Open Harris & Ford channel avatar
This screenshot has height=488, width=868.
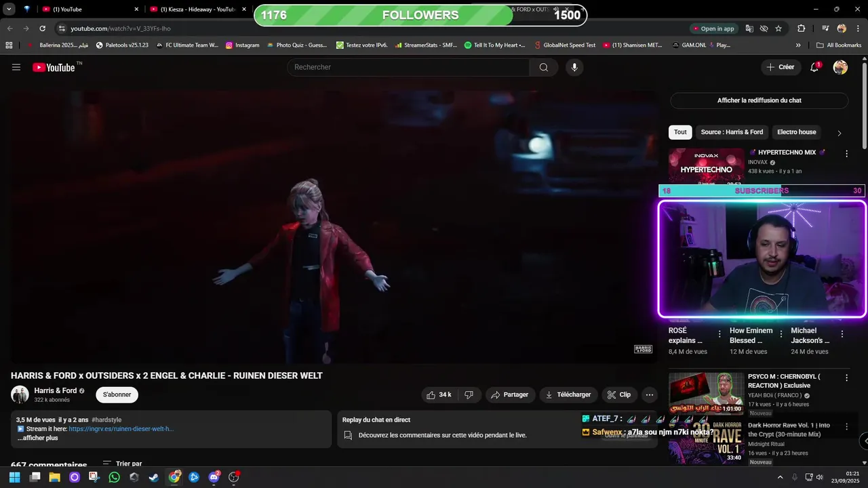[20, 394]
